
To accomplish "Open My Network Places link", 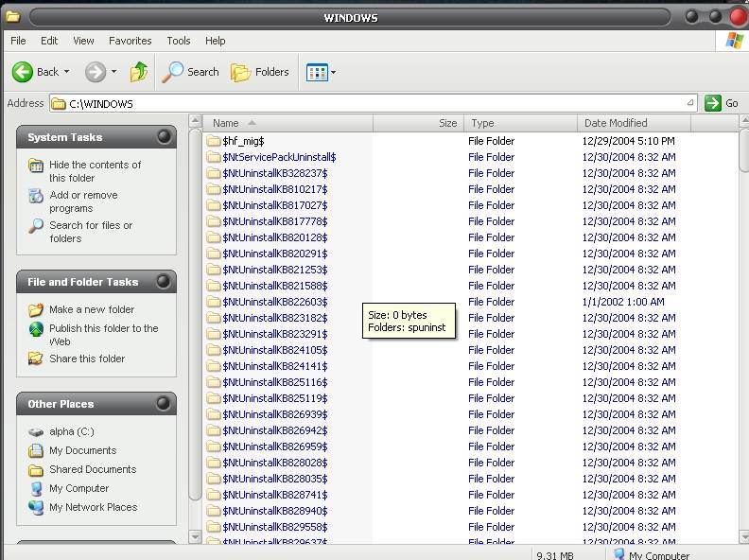I will [93, 507].
